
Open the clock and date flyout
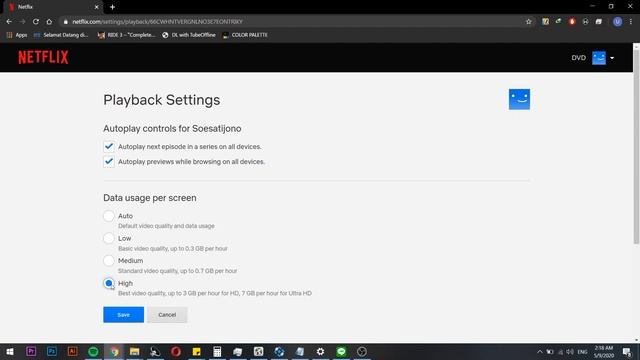click(x=604, y=351)
